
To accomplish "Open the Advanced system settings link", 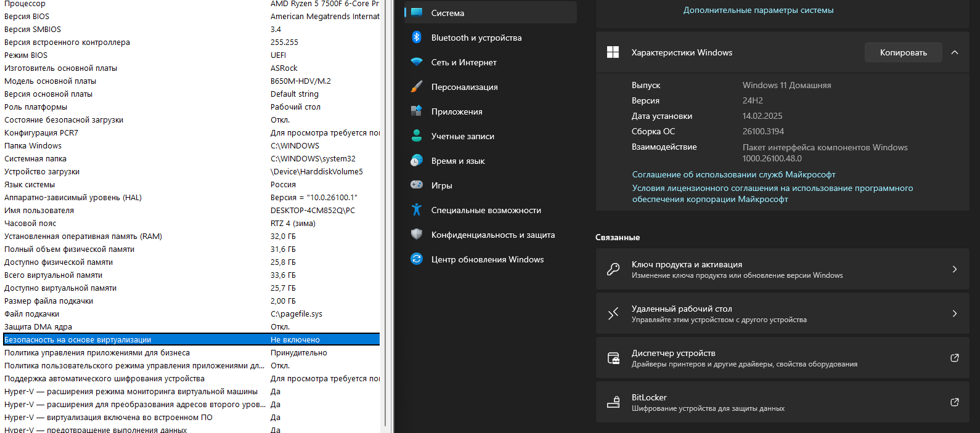I will point(758,10).
